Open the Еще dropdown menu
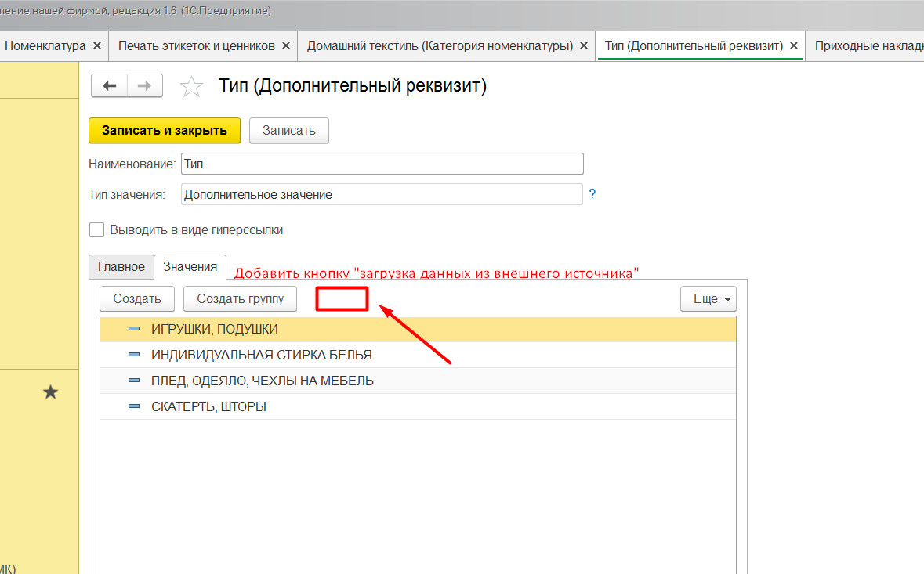Viewport: 924px width, 574px height. click(x=708, y=299)
